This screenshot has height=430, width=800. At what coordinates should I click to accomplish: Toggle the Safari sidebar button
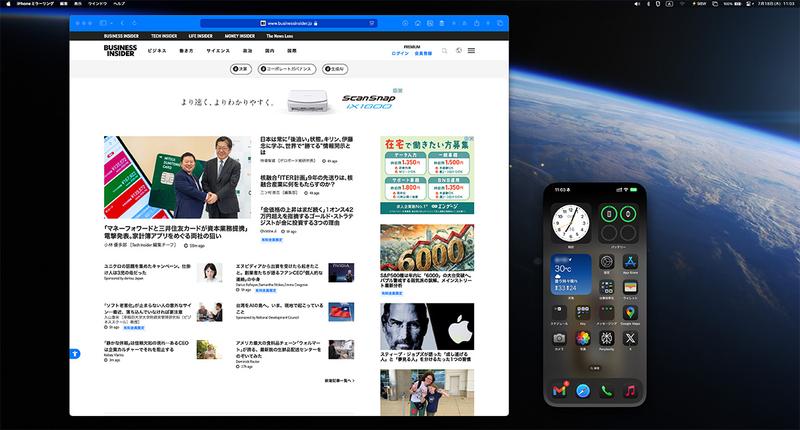104,23
